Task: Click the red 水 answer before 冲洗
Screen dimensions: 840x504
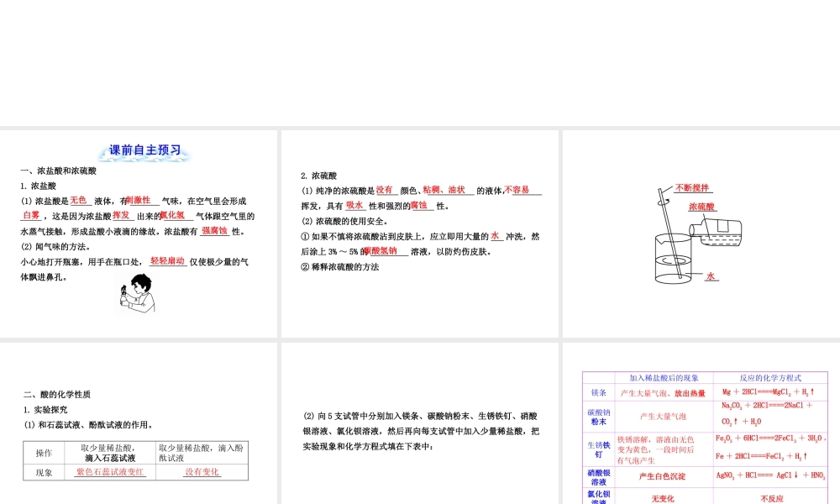Action: (495, 236)
